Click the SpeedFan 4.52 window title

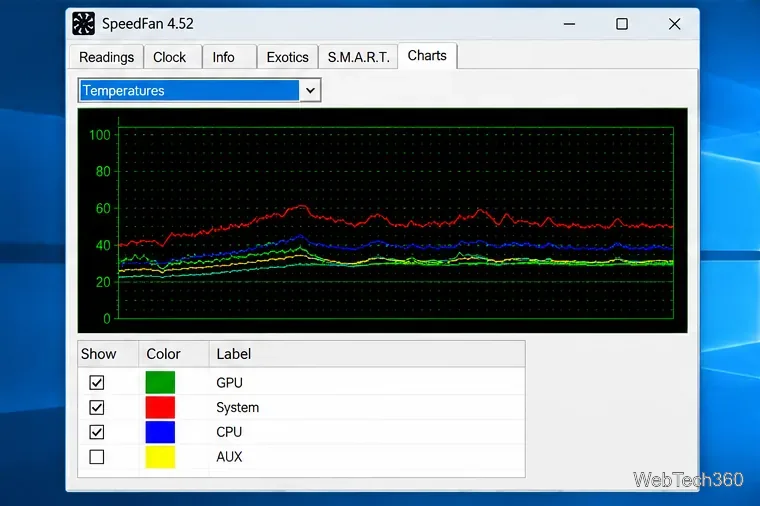pyautogui.click(x=148, y=24)
